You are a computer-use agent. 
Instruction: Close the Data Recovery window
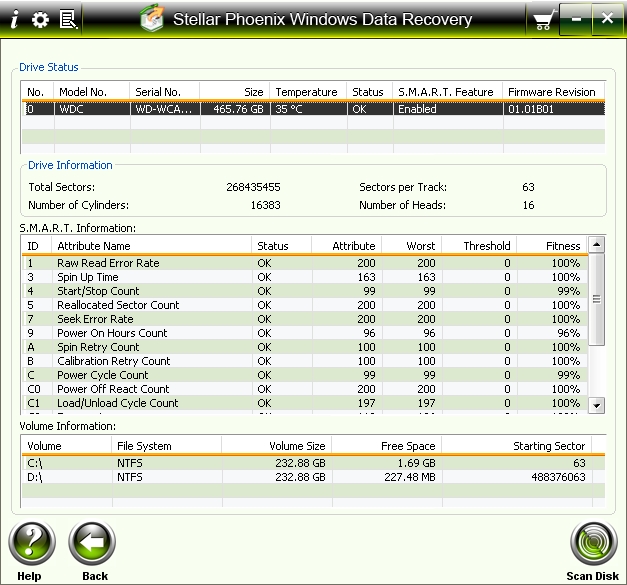[x=607, y=19]
